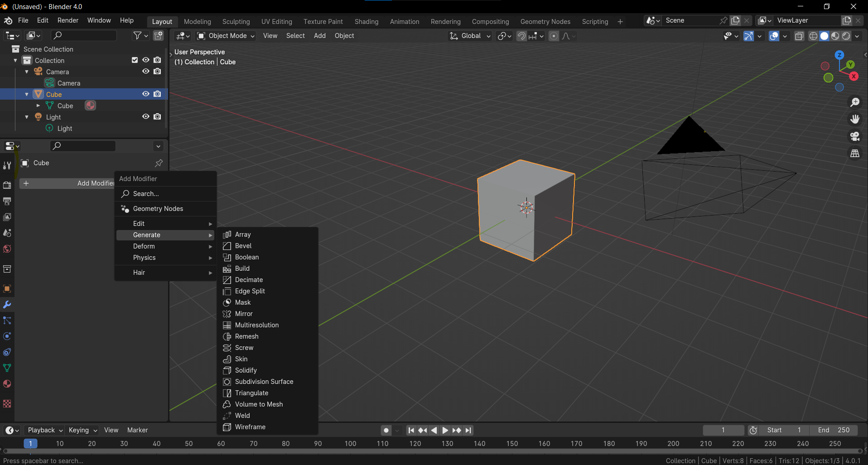868x465 pixels.
Task: Open Global transform orientation dropdown
Action: (x=470, y=36)
